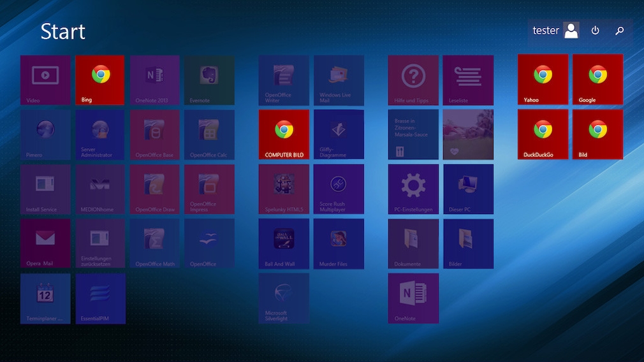644x362 pixels.
Task: Launch the OpenOffice Draw tile
Action: (155, 189)
